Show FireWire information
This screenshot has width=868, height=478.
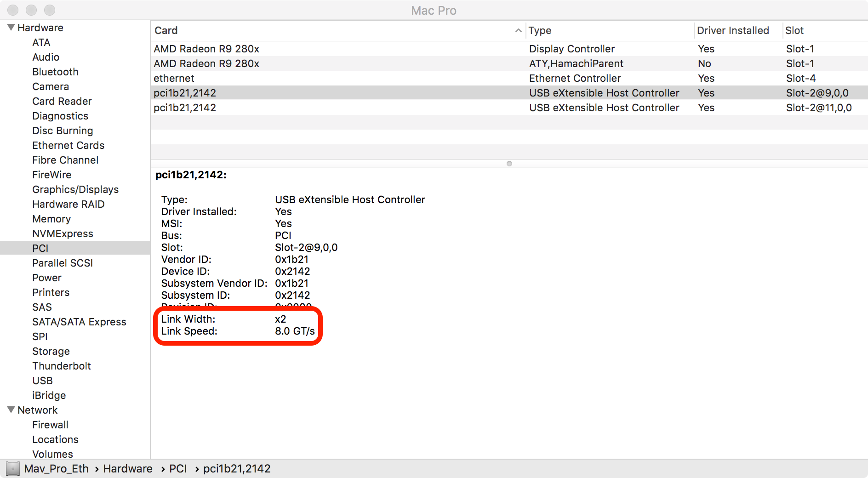[52, 175]
